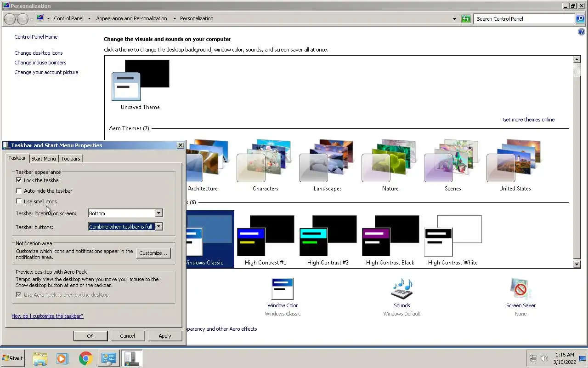Open Window Color settings icon
The height and width of the screenshot is (368, 588).
(x=283, y=289)
